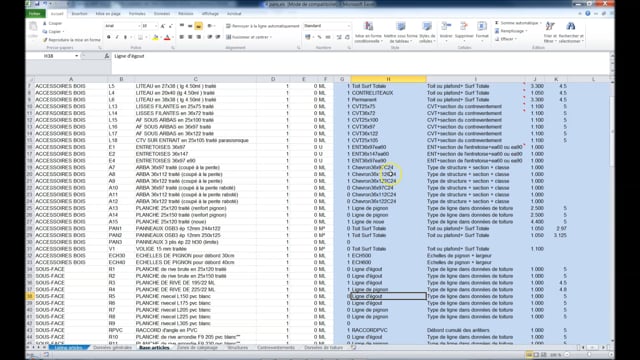Toggle underline formatting in the ribbon
The image size is (640, 360).
pos(125,37)
